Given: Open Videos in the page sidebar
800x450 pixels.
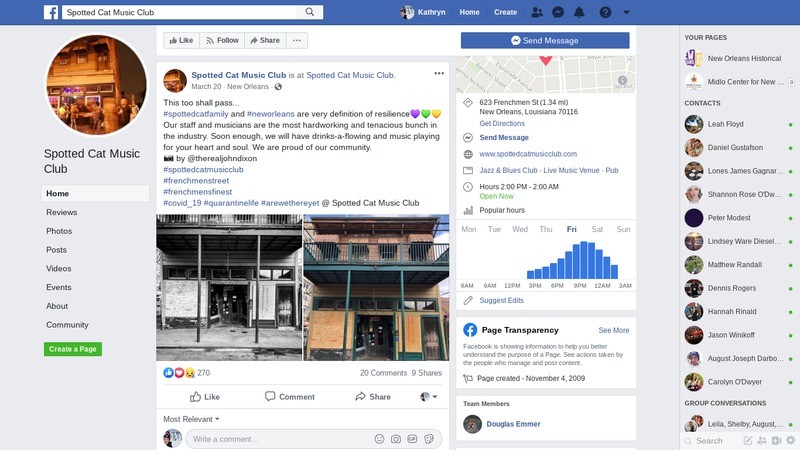Looking at the screenshot, I should pos(59,268).
